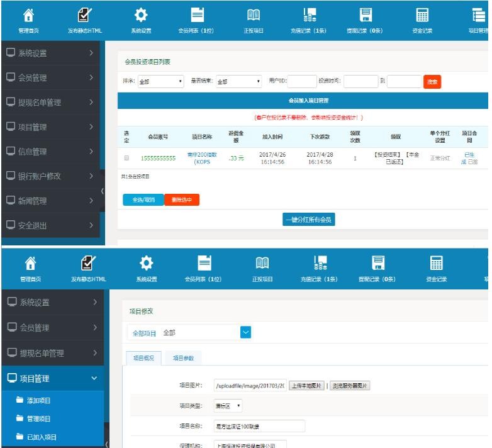
Task: Open 系统设置 gear icon in upper toolbar
Action: [141, 15]
